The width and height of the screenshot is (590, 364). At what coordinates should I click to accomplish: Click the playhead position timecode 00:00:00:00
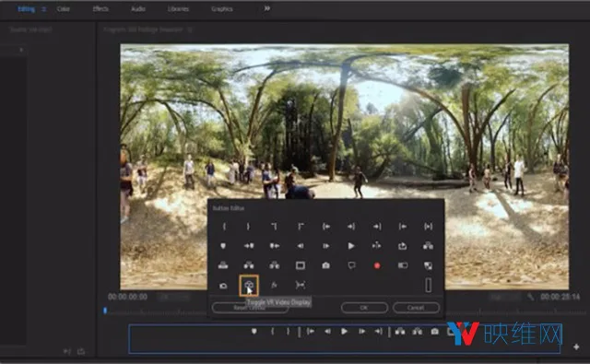tap(127, 297)
